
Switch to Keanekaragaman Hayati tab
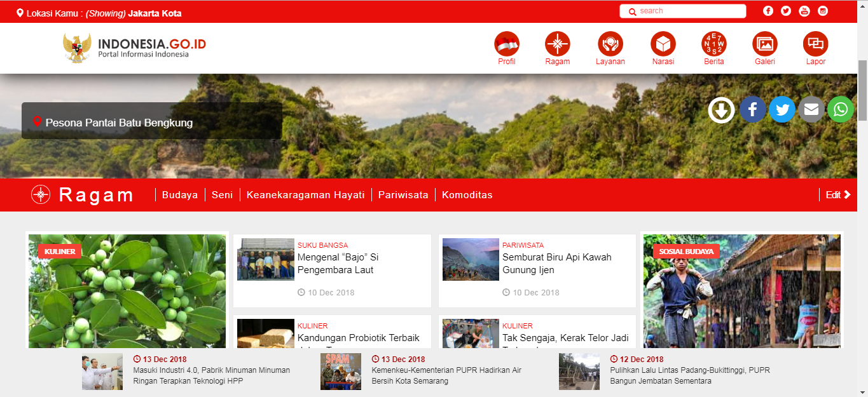click(305, 195)
